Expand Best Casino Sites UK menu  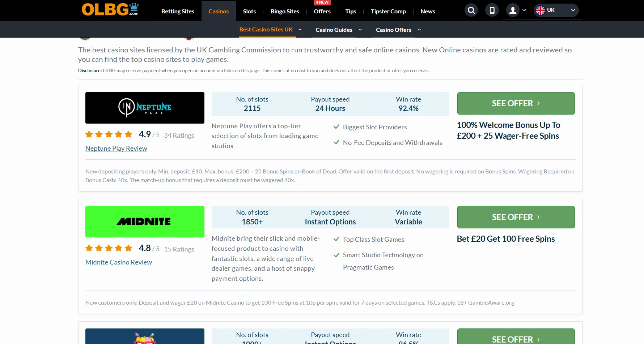pos(300,30)
